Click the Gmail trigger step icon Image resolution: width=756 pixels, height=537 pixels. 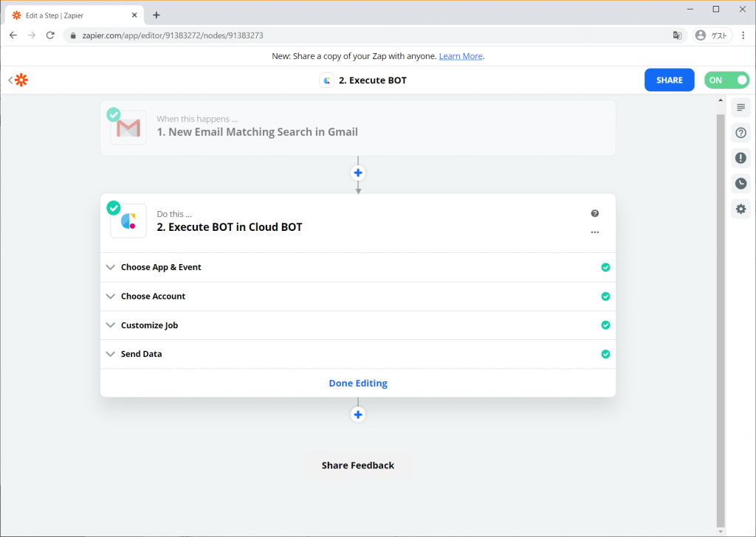(128, 128)
